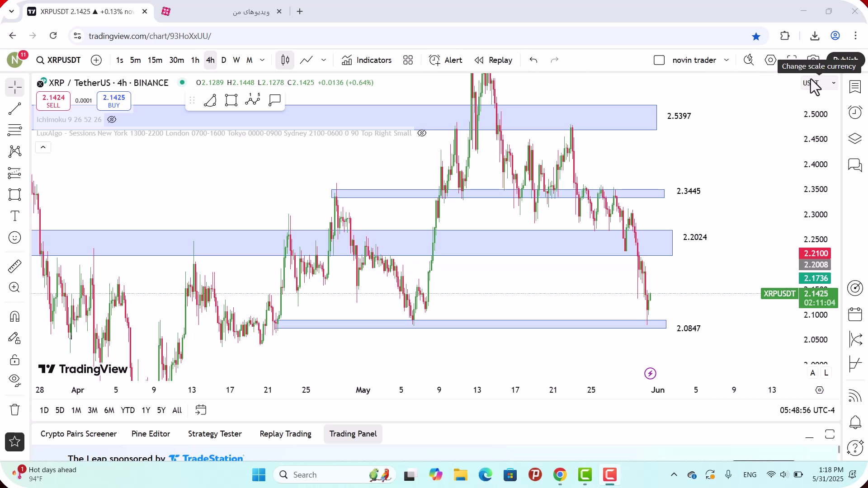The width and height of the screenshot is (868, 488).
Task: Select the Trading Panel tab
Action: point(353,434)
